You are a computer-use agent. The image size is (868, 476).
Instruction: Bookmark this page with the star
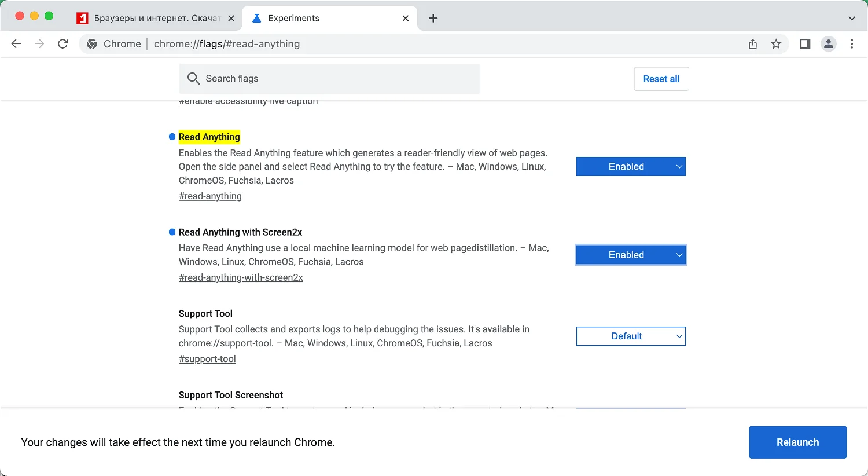click(x=776, y=44)
